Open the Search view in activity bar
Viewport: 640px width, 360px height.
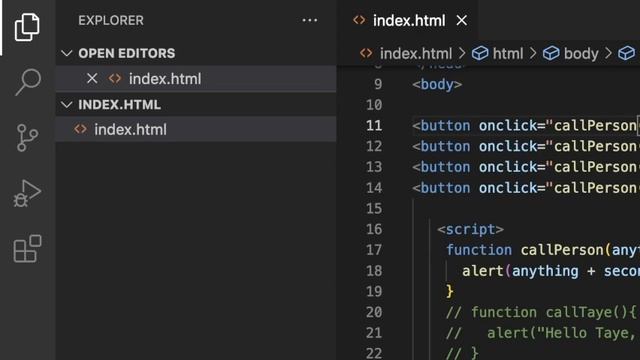[28, 82]
